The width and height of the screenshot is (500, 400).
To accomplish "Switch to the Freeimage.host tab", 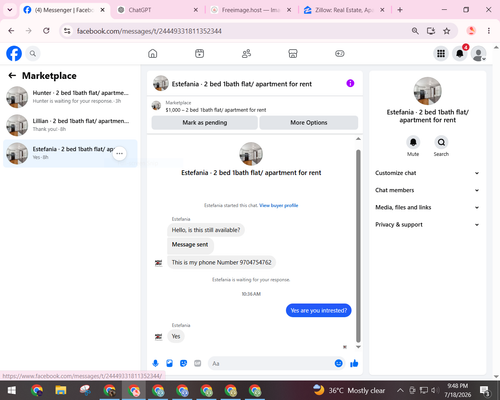I will coord(251,10).
